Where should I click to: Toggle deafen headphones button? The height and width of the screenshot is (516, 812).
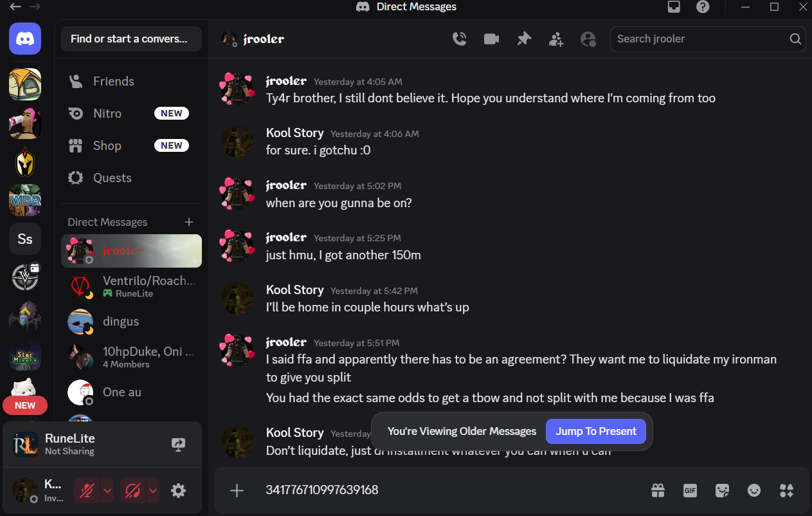(x=133, y=491)
